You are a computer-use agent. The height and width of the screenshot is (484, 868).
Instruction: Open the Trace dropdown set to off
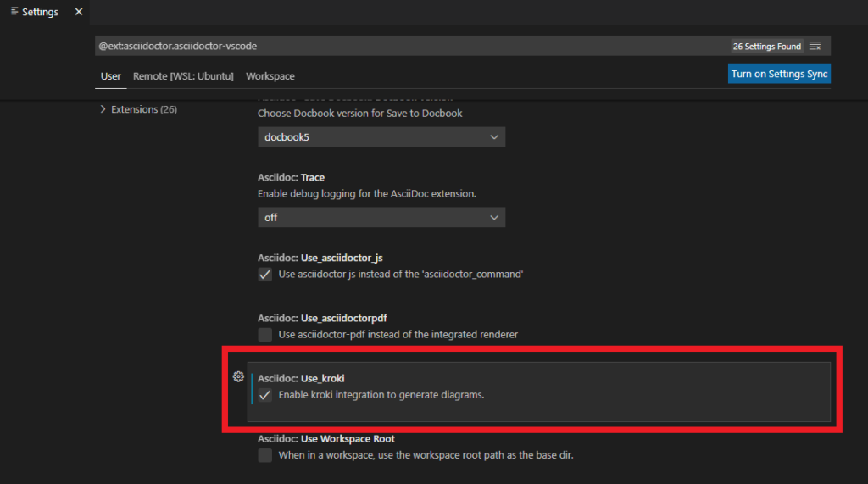pos(381,218)
